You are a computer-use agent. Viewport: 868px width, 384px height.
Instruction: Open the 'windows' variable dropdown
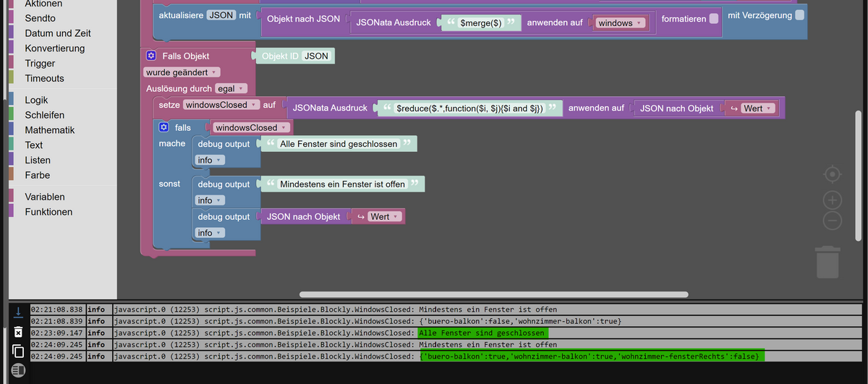620,23
